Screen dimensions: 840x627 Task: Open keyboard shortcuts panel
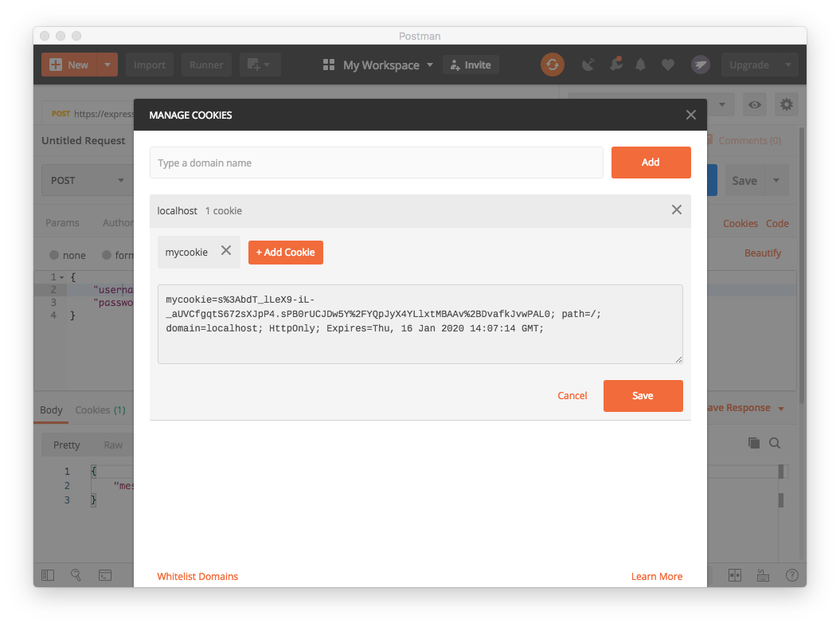pyautogui.click(x=763, y=574)
